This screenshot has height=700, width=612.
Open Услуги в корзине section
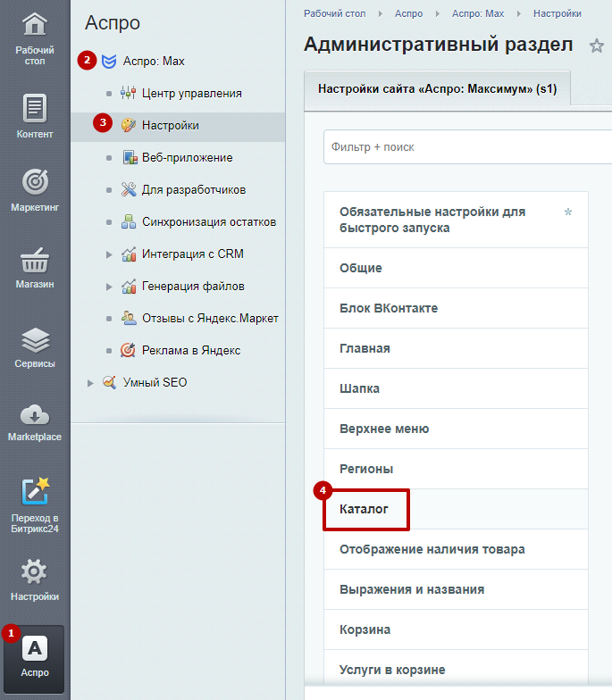click(x=456, y=669)
